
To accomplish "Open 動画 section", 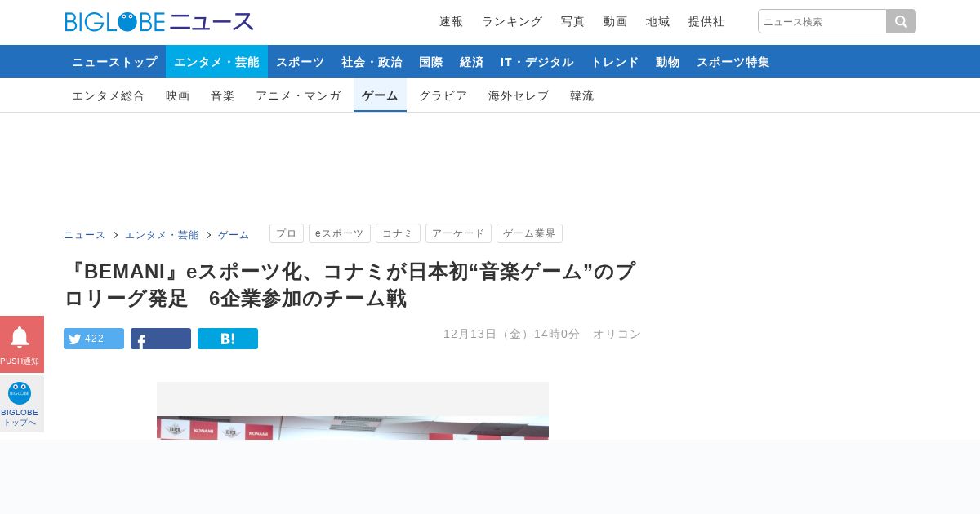I will pyautogui.click(x=615, y=21).
